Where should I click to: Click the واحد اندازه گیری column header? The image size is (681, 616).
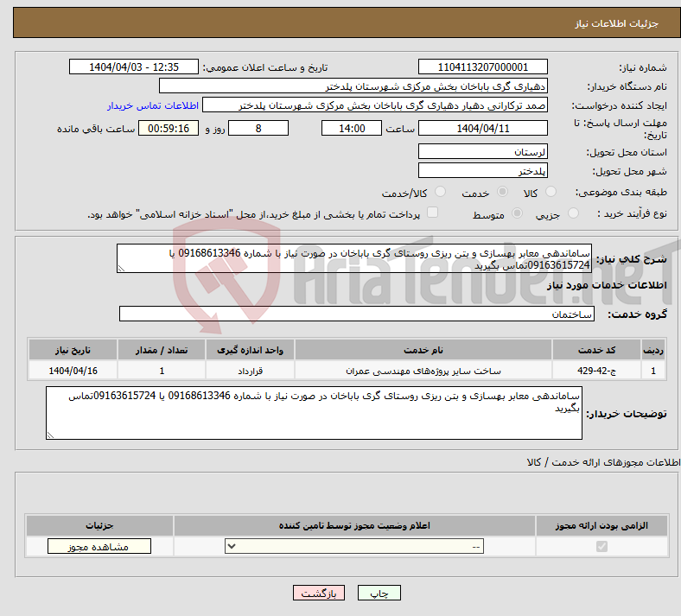250,350
